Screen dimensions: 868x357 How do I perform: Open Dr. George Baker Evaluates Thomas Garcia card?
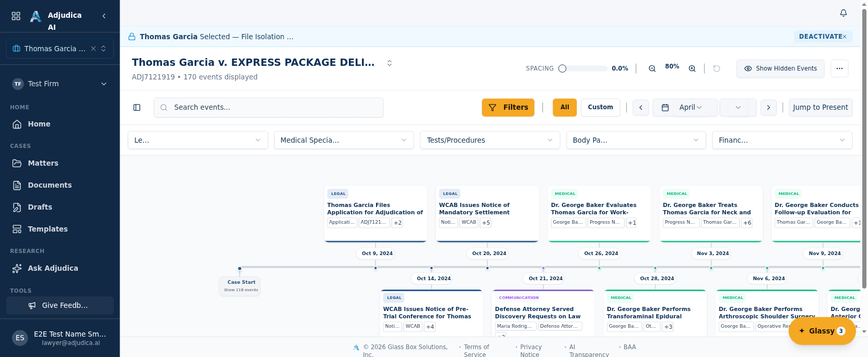pyautogui.click(x=599, y=214)
